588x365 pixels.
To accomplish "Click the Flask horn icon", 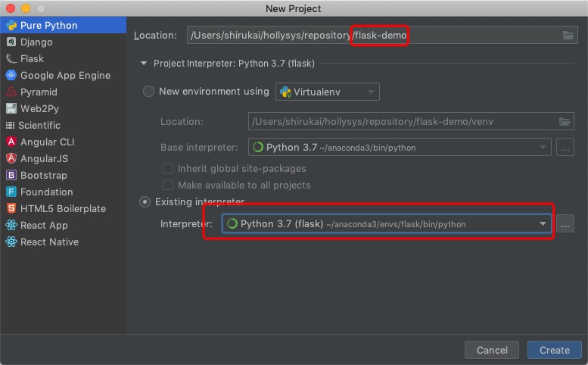I will (x=11, y=58).
